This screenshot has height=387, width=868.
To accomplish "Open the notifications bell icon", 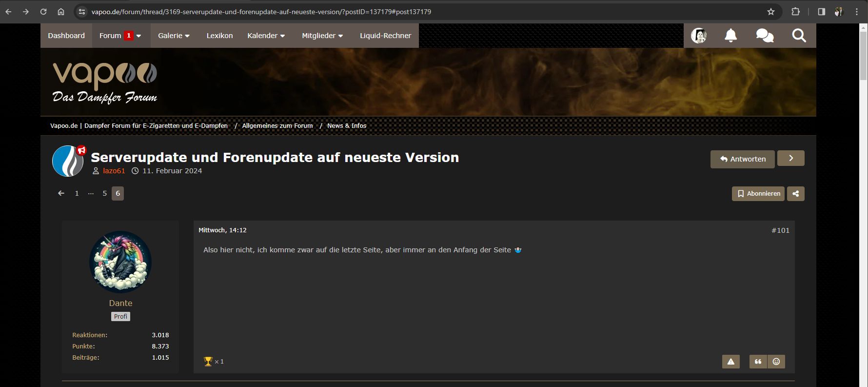I will coord(730,36).
